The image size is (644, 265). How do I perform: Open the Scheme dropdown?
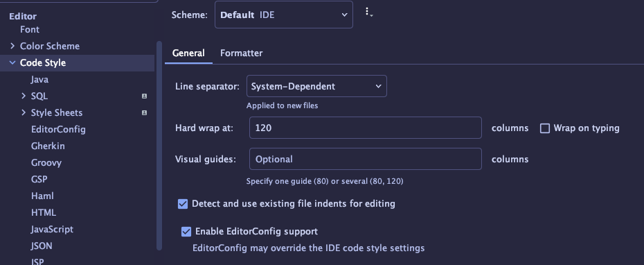(284, 15)
